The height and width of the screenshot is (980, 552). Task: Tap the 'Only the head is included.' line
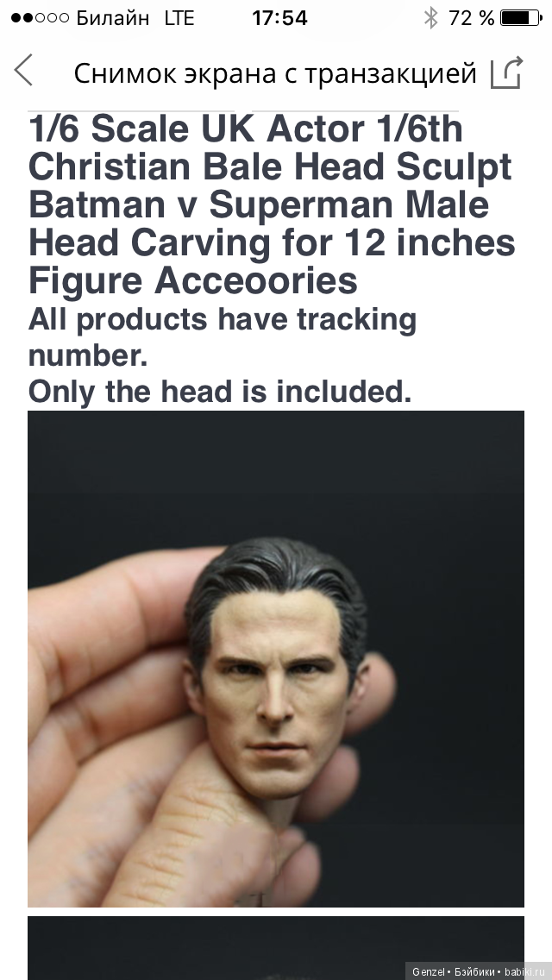click(220, 392)
